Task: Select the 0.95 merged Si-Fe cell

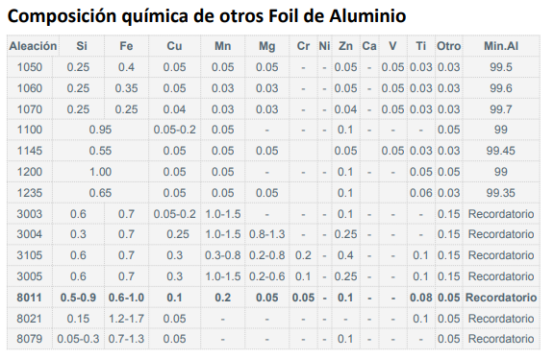Action: pyautogui.click(x=100, y=130)
